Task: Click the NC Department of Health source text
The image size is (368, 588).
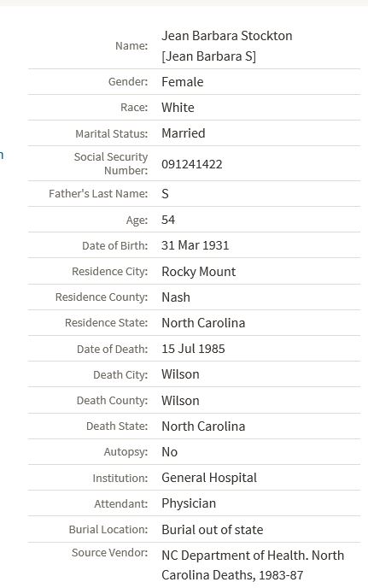Action: pos(253,565)
